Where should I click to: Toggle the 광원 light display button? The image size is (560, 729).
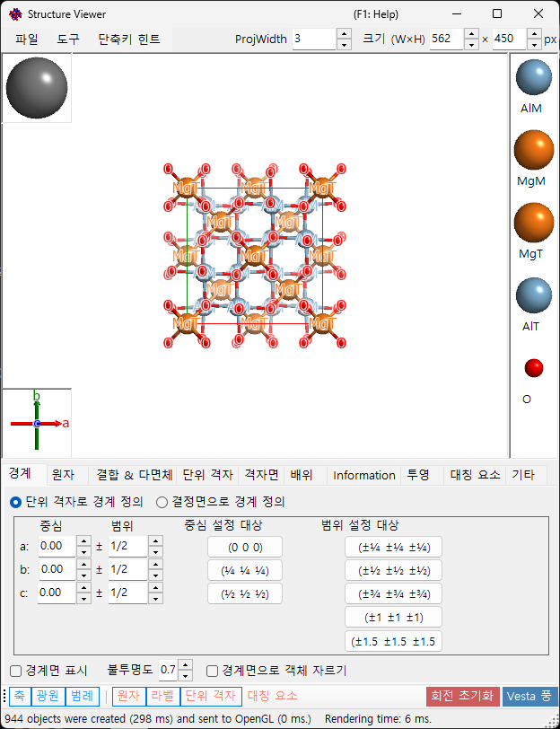click(48, 696)
